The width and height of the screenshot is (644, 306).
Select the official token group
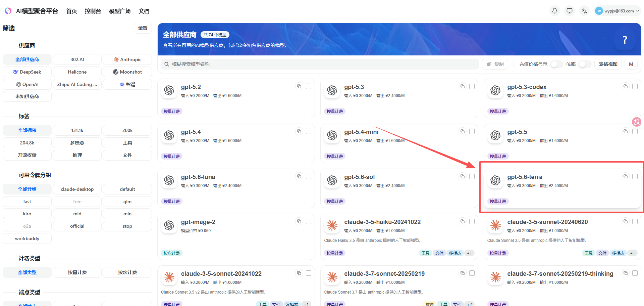77,226
